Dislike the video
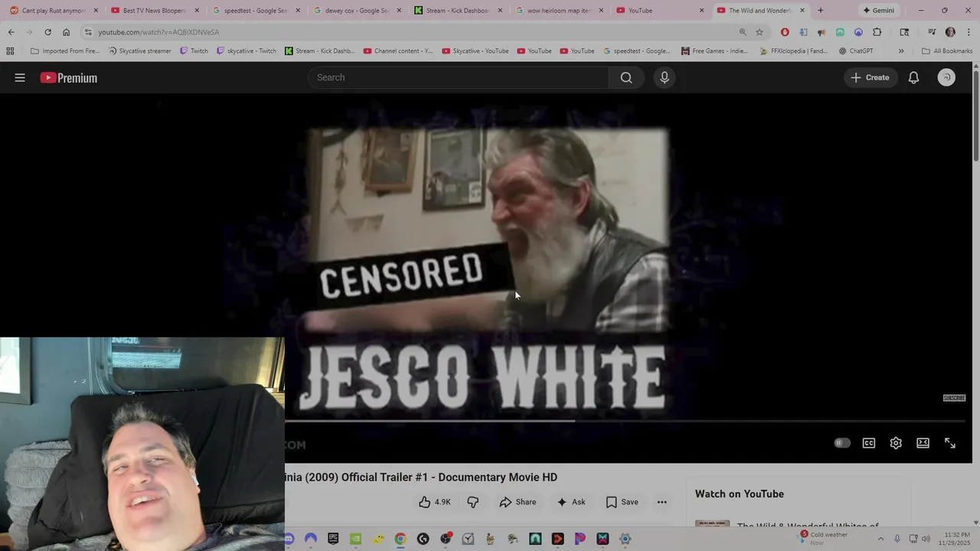980x551 pixels. coord(472,502)
